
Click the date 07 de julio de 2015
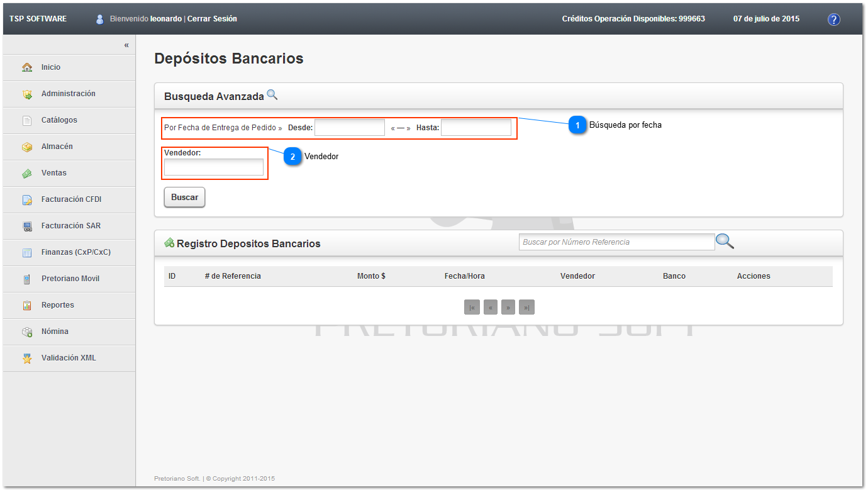(766, 19)
